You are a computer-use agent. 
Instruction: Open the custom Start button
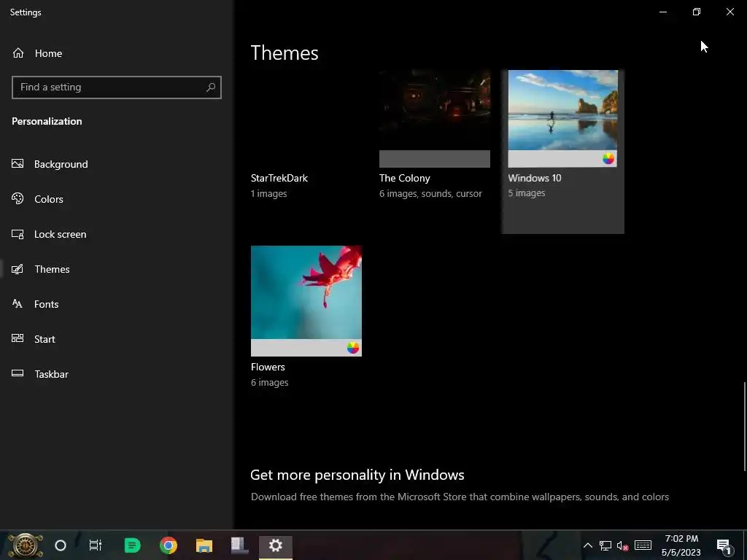(26, 545)
